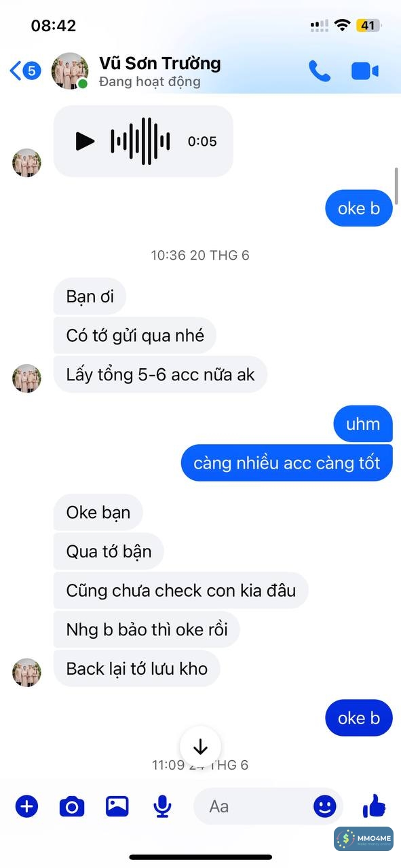Select the message "càng nhiều acc càng tốt"

287,463
